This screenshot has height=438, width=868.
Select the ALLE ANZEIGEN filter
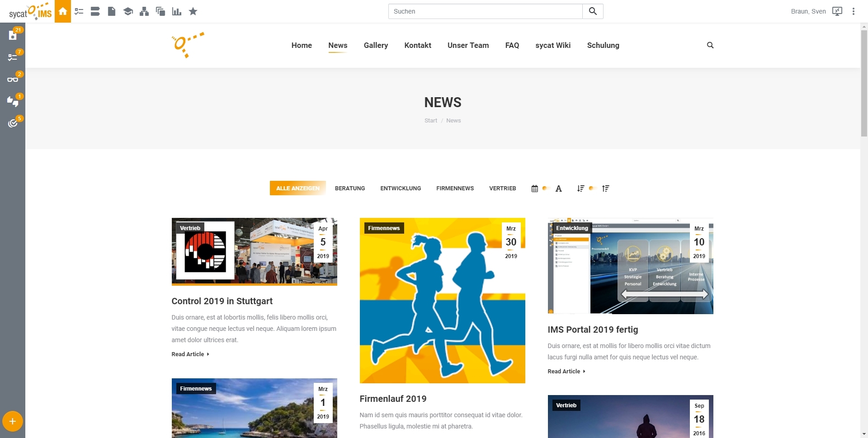[x=298, y=188]
